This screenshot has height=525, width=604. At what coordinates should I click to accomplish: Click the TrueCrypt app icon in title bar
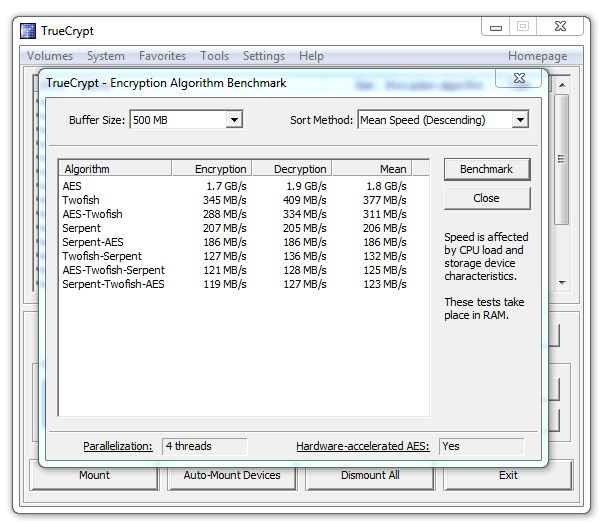[x=28, y=31]
